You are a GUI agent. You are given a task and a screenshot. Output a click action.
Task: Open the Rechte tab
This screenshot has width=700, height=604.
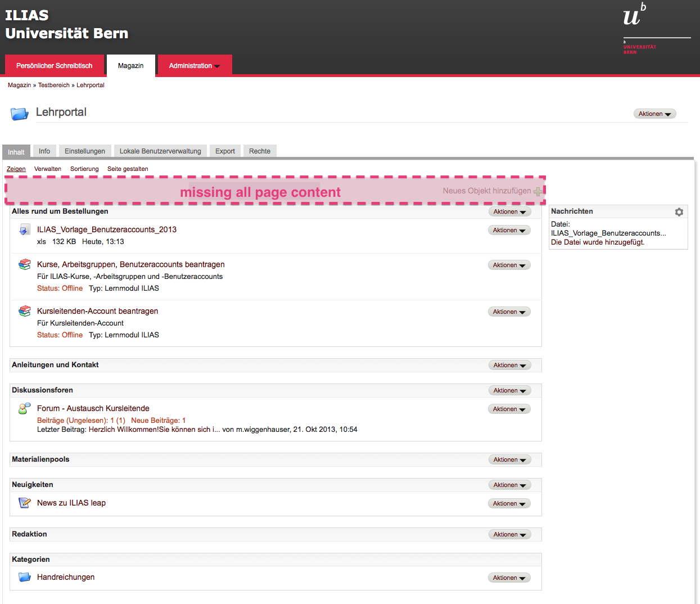coord(260,151)
